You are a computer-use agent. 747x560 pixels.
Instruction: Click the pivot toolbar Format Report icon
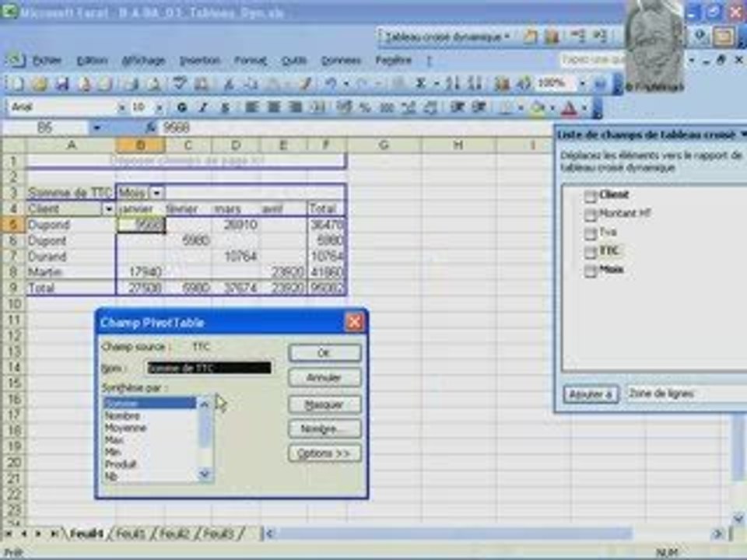click(x=530, y=37)
